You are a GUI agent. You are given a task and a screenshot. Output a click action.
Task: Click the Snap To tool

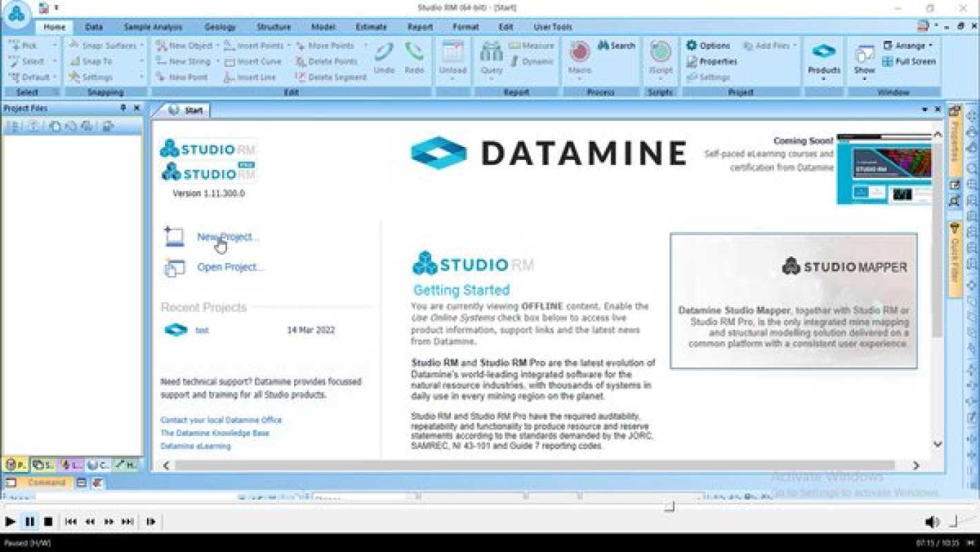click(x=90, y=61)
